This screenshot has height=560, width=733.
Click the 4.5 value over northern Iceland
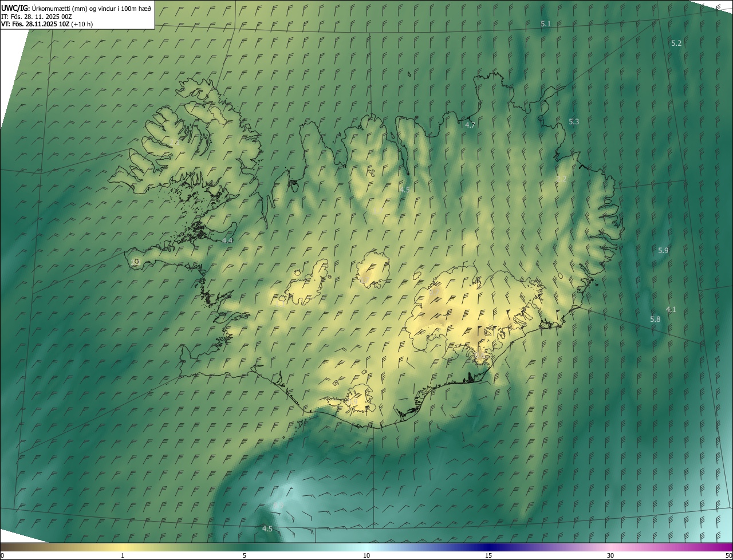pyautogui.click(x=405, y=190)
